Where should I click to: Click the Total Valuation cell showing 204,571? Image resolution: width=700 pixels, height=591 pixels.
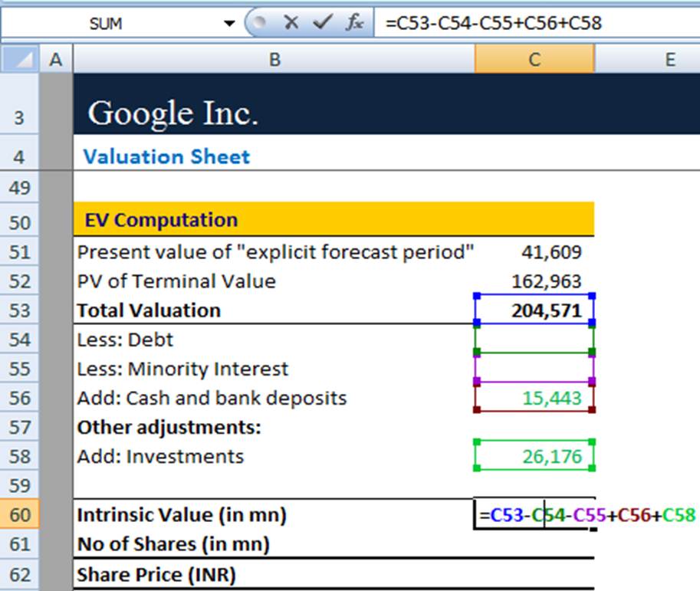tap(534, 310)
